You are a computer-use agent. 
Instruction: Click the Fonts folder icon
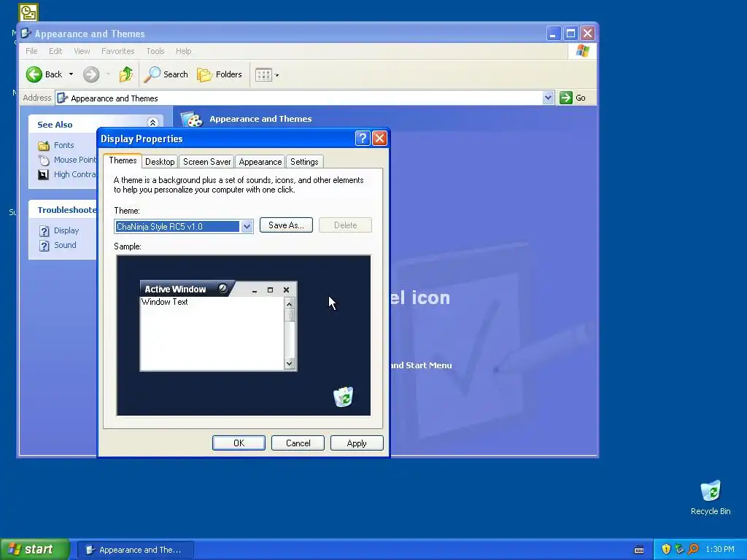[43, 145]
